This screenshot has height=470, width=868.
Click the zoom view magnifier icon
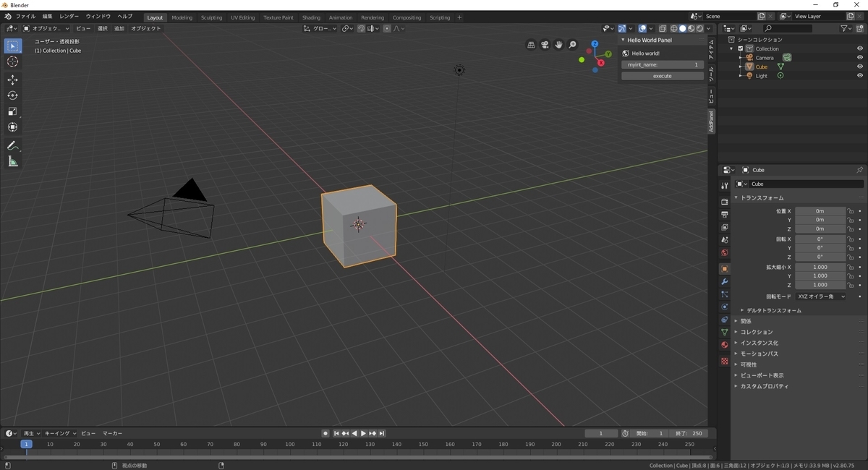[573, 45]
